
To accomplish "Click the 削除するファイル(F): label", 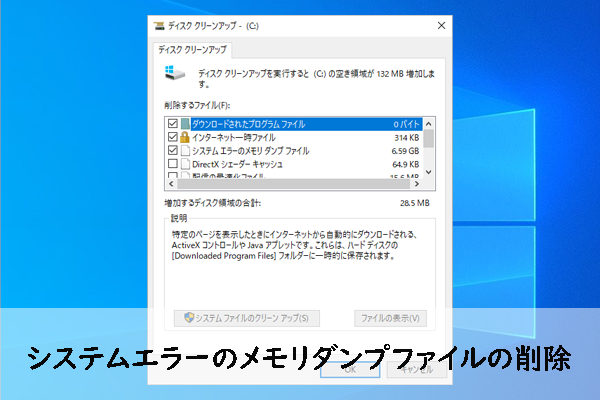I will (197, 105).
